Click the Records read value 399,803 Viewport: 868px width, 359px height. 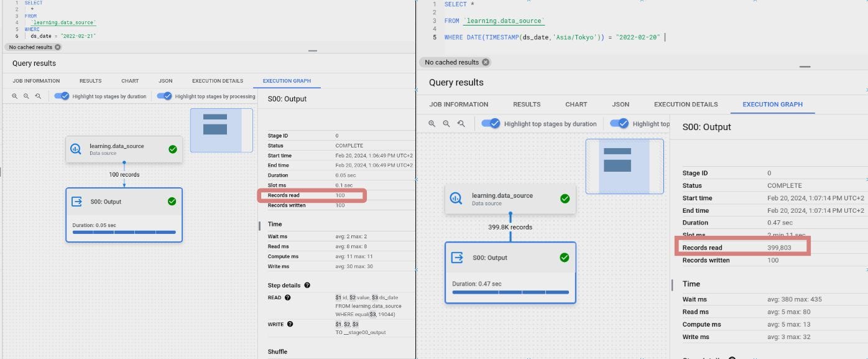[780, 248]
